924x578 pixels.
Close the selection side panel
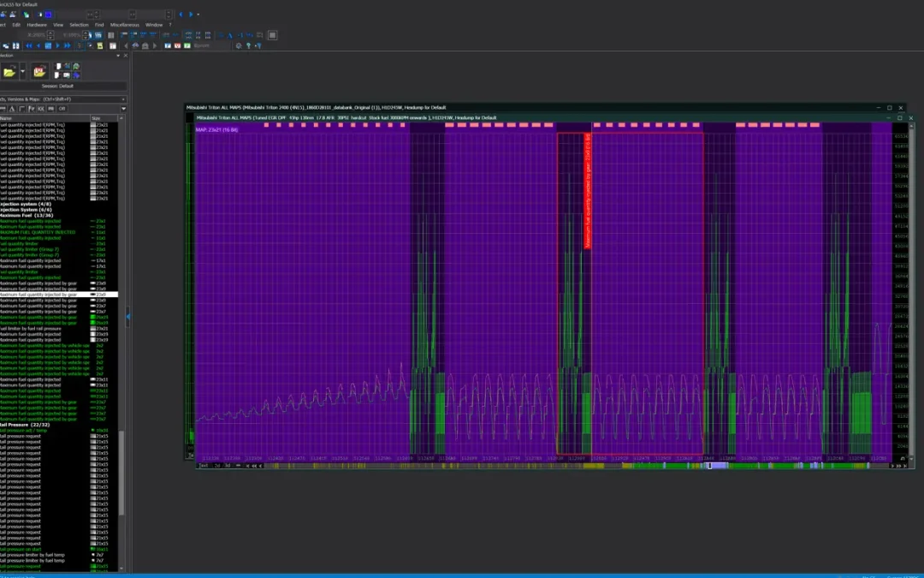tap(126, 56)
